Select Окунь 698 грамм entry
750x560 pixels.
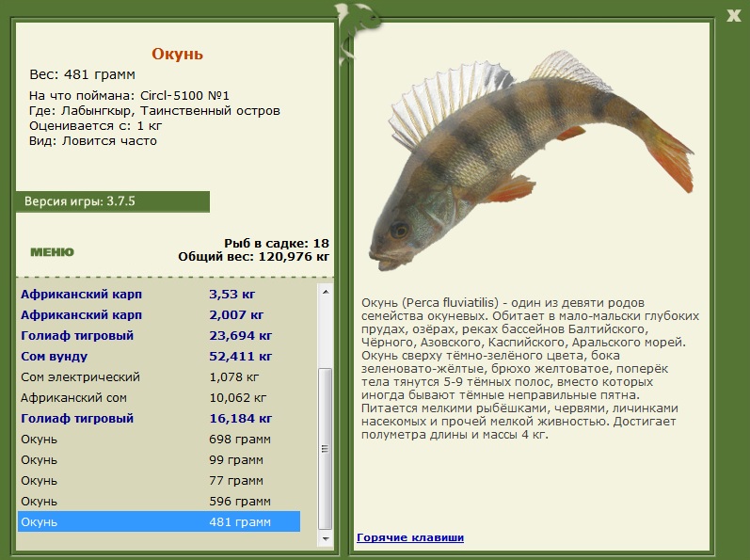coord(159,439)
